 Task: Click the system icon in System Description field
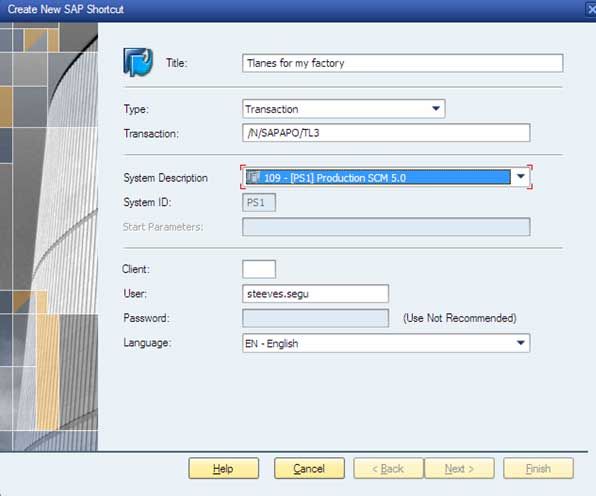253,177
